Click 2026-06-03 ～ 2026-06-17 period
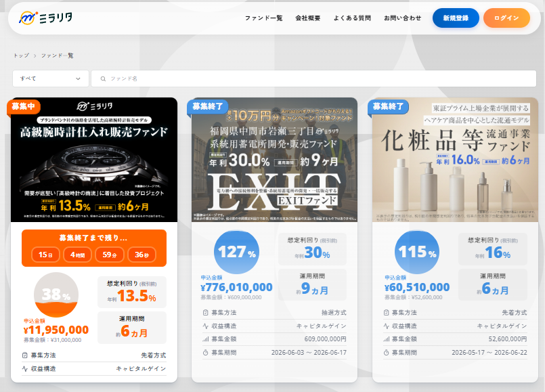This screenshot has width=545, height=392. click(x=309, y=353)
